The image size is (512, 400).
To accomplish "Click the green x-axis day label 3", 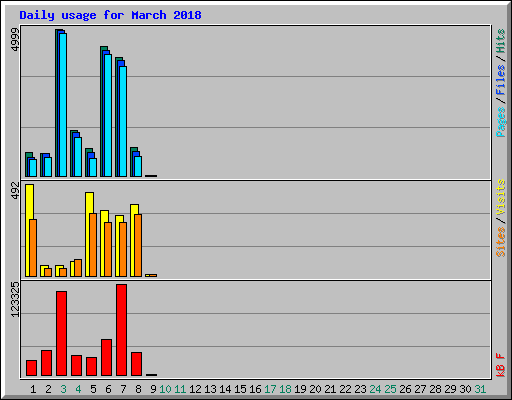I will [63, 389].
